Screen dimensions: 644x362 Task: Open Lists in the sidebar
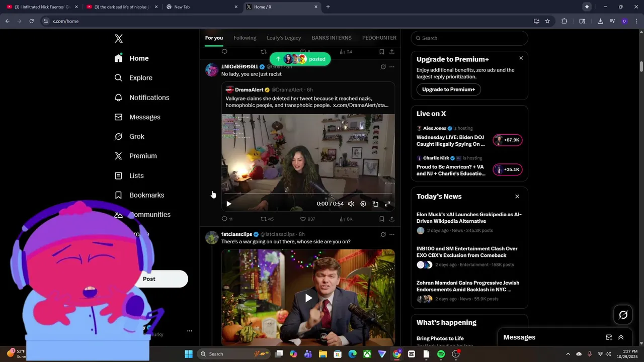tap(129, 175)
